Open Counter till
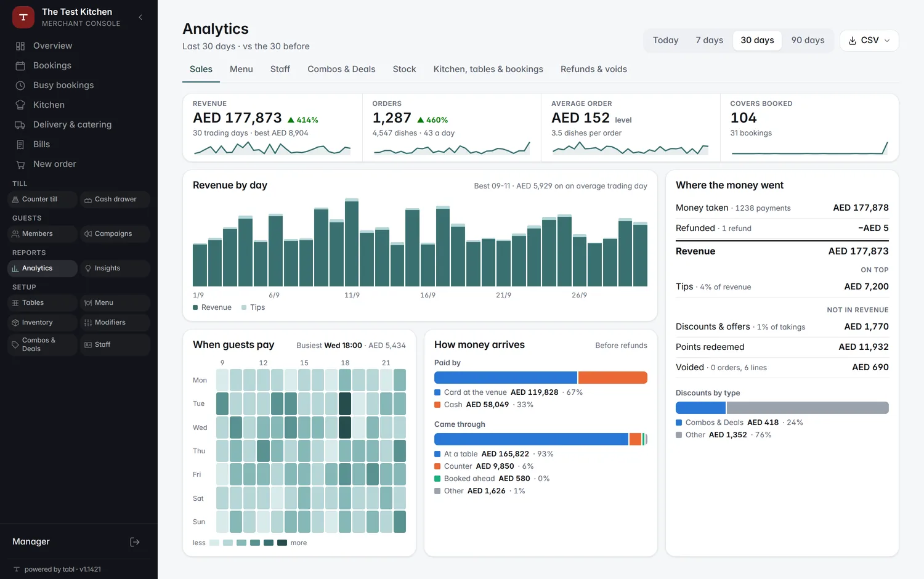Screen dimensions: 924x579 pyautogui.click(x=43, y=200)
